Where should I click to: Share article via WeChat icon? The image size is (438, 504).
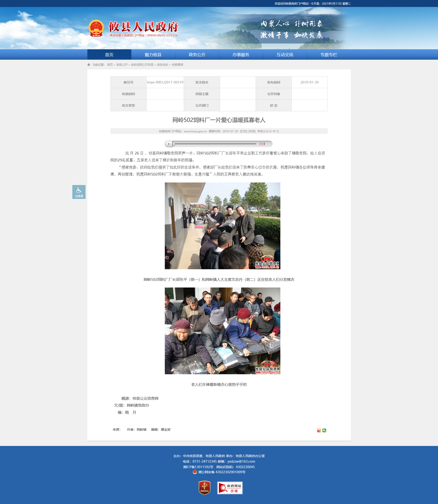(x=324, y=430)
